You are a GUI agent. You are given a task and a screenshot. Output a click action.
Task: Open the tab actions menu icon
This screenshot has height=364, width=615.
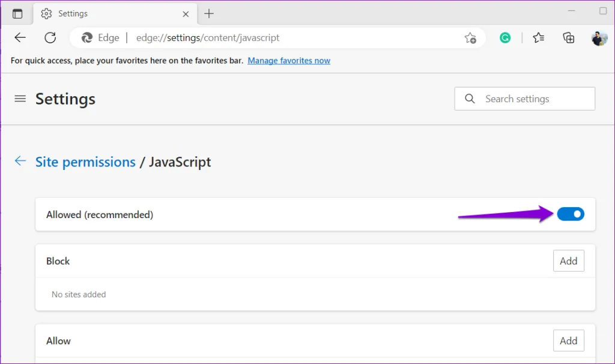[17, 14]
